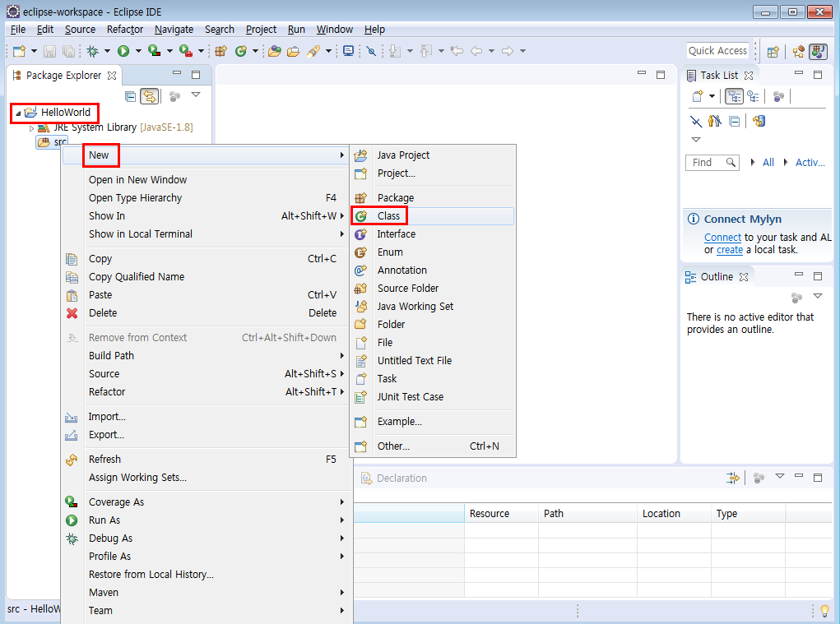Image resolution: width=840 pixels, height=624 pixels.
Task: Open the Window menu in menu bar
Action: tap(334, 30)
